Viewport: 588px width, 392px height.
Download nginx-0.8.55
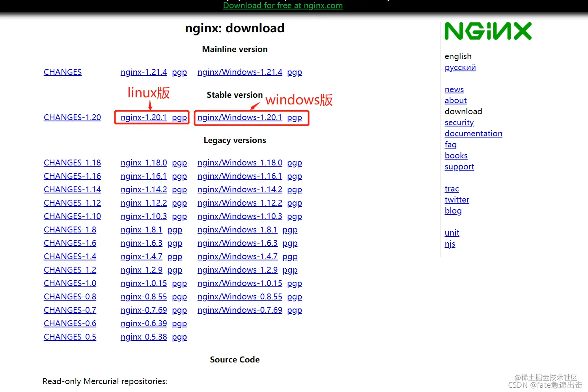pyautogui.click(x=144, y=297)
